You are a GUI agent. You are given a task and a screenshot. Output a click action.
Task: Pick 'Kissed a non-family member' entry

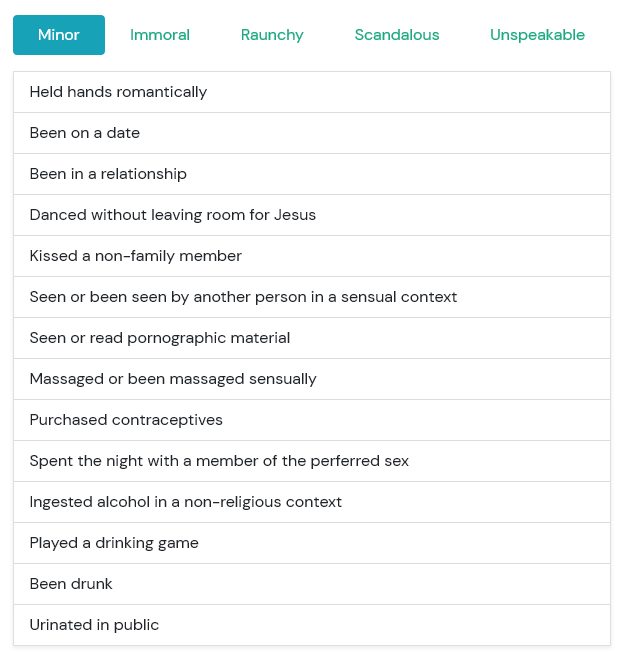pos(312,256)
